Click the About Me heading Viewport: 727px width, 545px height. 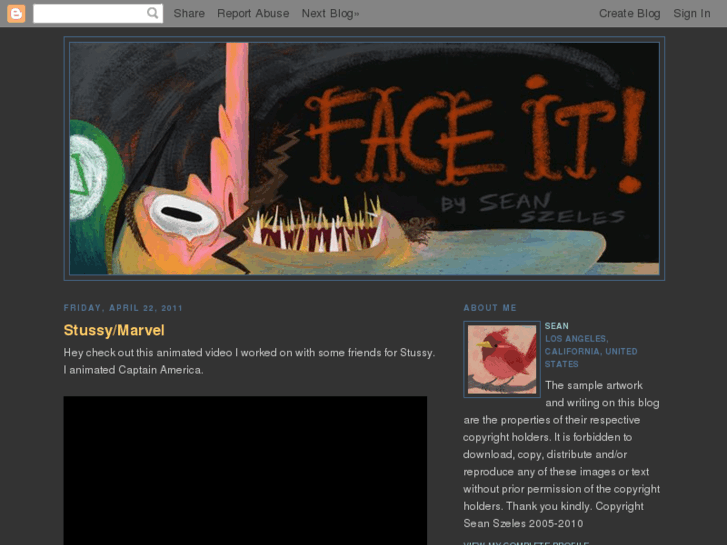click(490, 308)
